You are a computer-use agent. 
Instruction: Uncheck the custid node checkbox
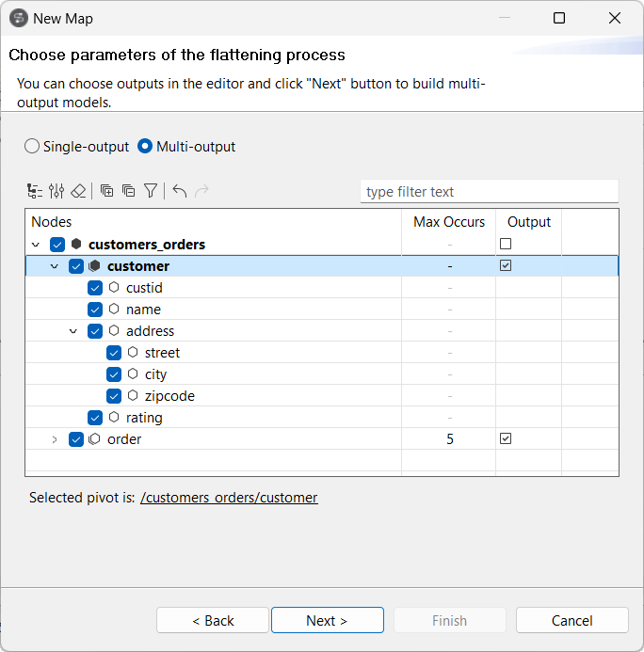(95, 288)
